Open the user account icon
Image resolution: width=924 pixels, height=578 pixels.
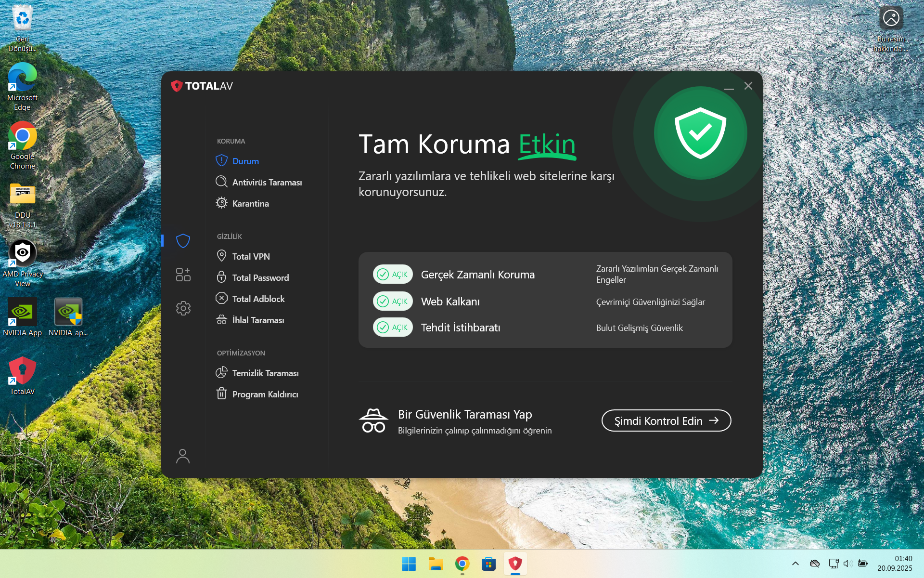point(183,456)
